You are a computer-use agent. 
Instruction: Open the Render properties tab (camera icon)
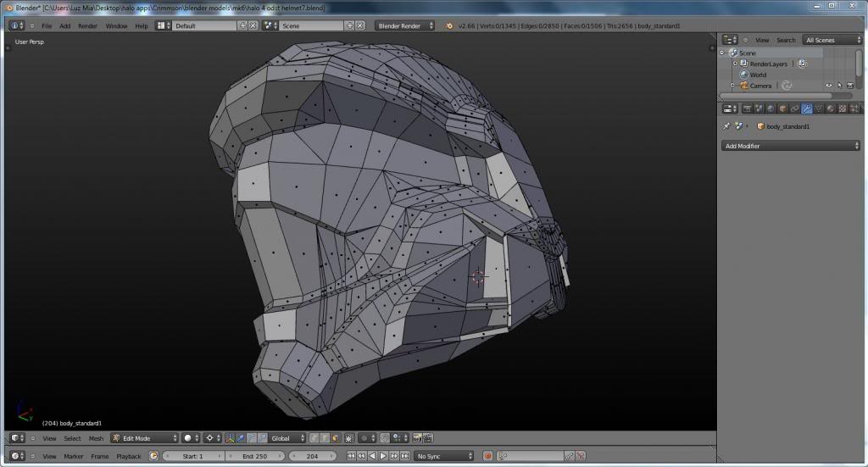click(x=747, y=108)
